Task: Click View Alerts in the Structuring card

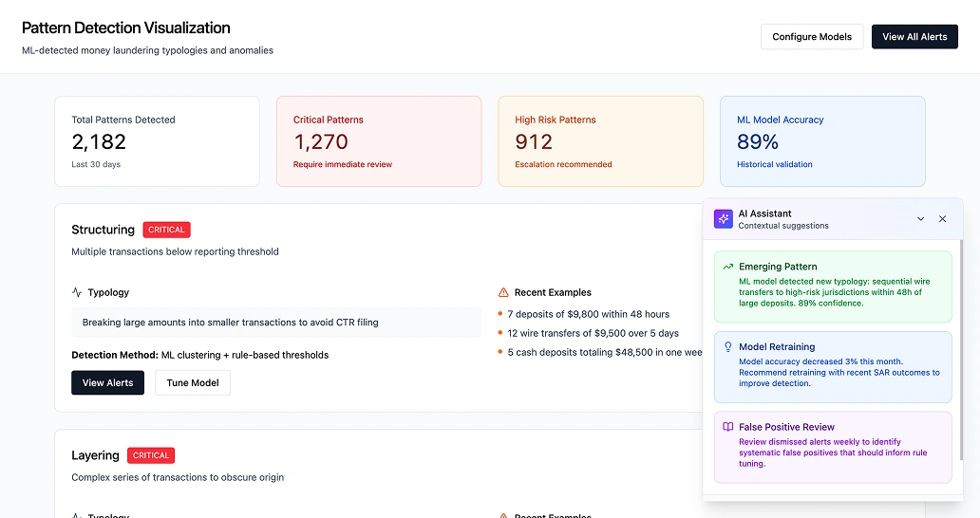Action: 107,382
